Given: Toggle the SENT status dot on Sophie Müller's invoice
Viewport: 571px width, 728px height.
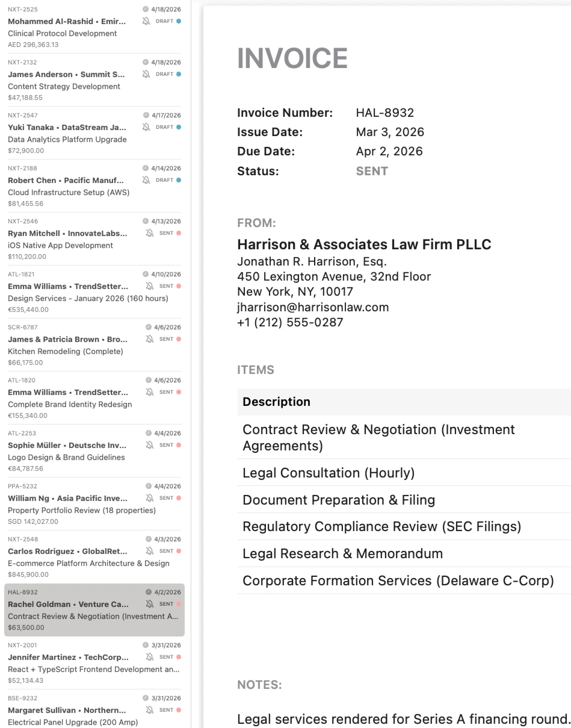Looking at the screenshot, I should click(179, 445).
